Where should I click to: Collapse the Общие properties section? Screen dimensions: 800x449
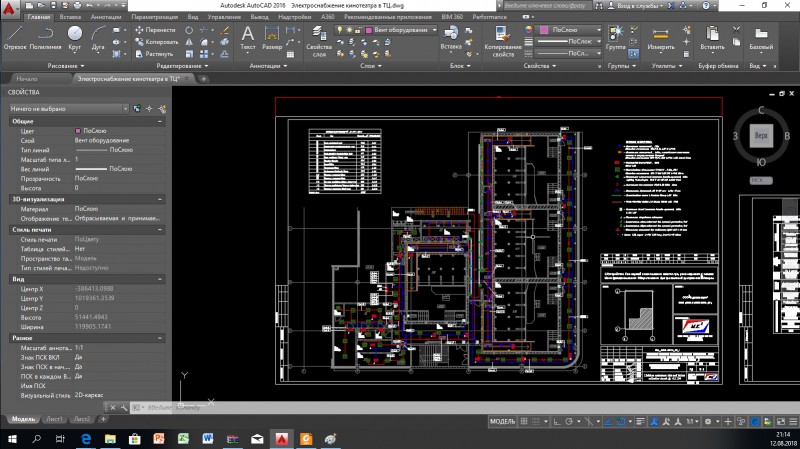(160, 121)
